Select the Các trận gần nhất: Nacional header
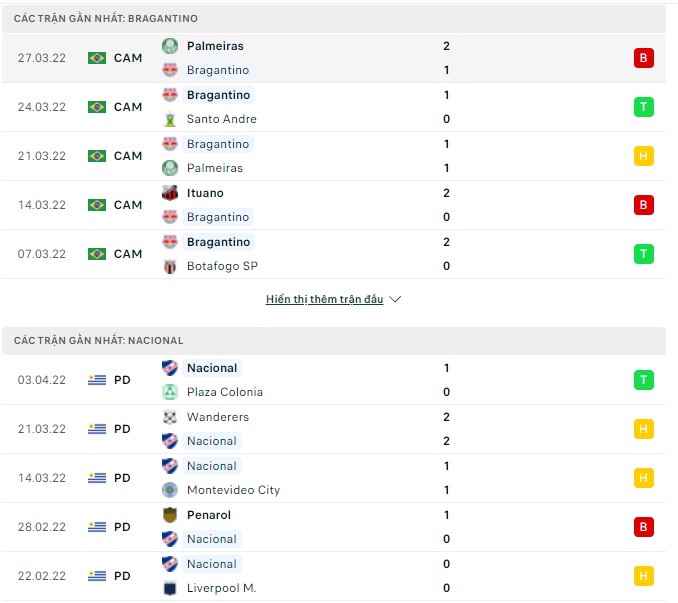The height and width of the screenshot is (603, 678). click(99, 341)
